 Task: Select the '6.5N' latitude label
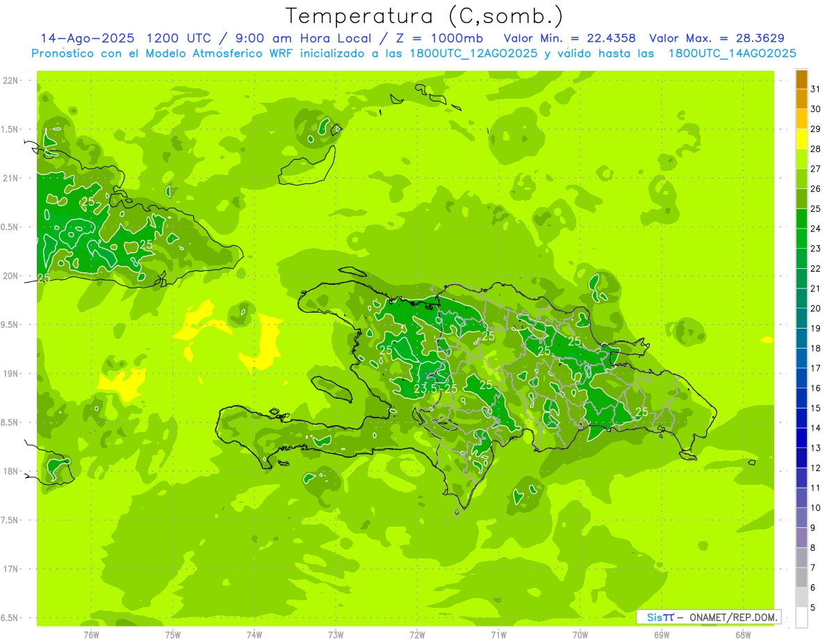click(x=11, y=618)
